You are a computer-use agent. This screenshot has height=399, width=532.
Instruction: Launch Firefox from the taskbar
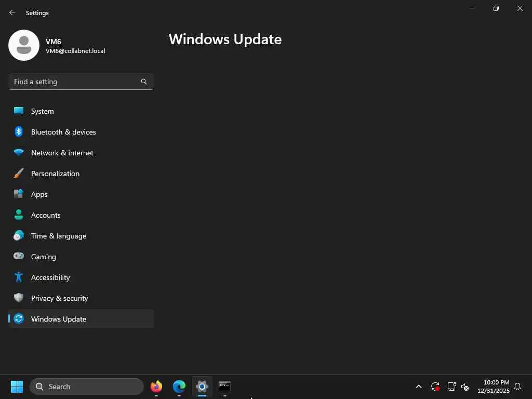pos(156,387)
